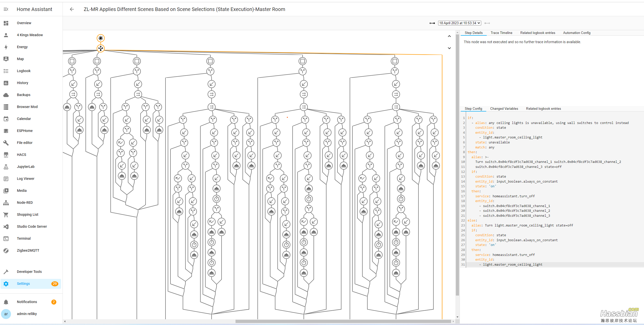The image size is (644, 325).
Task: Show the newer trace with right arrow
Action: 487,23
